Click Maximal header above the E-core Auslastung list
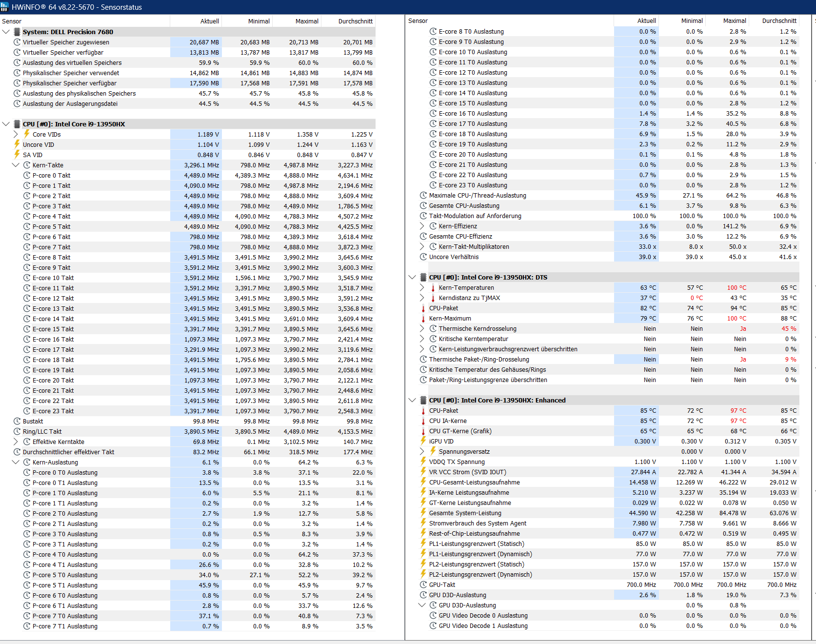The height and width of the screenshot is (644, 816). click(735, 20)
